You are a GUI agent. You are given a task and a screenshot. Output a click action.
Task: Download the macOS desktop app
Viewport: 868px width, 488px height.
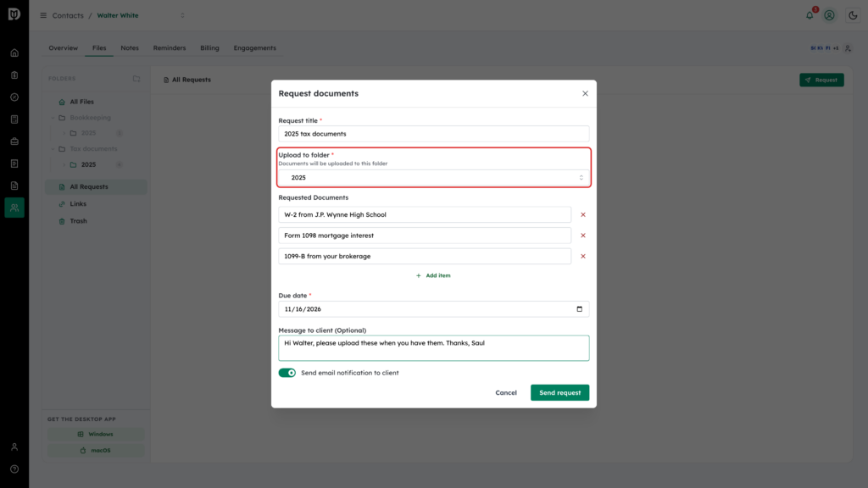[x=95, y=451]
